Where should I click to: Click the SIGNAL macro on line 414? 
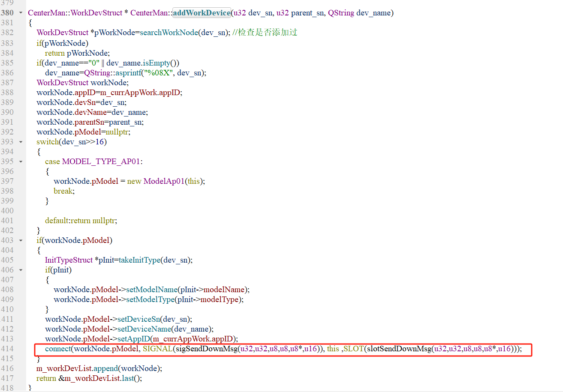click(x=157, y=349)
